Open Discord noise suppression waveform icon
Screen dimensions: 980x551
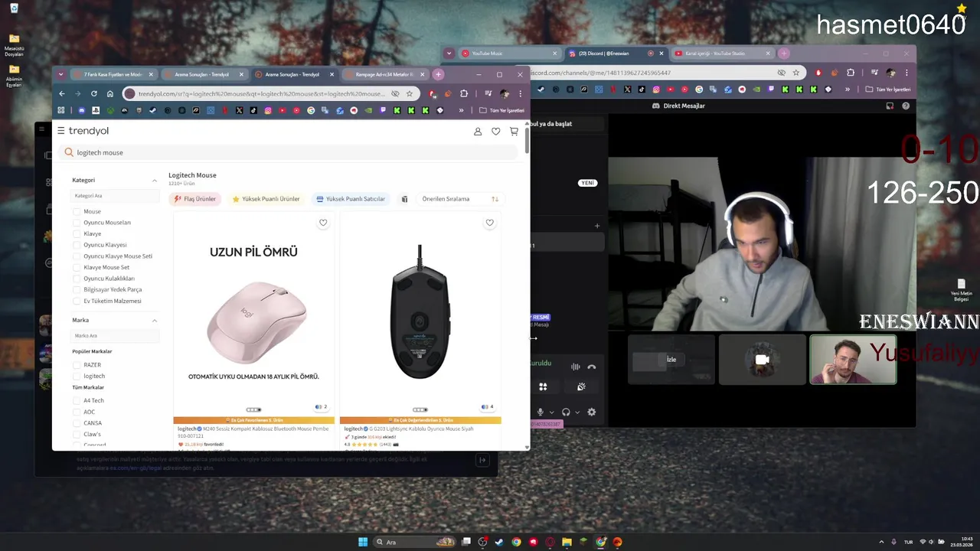(x=575, y=367)
